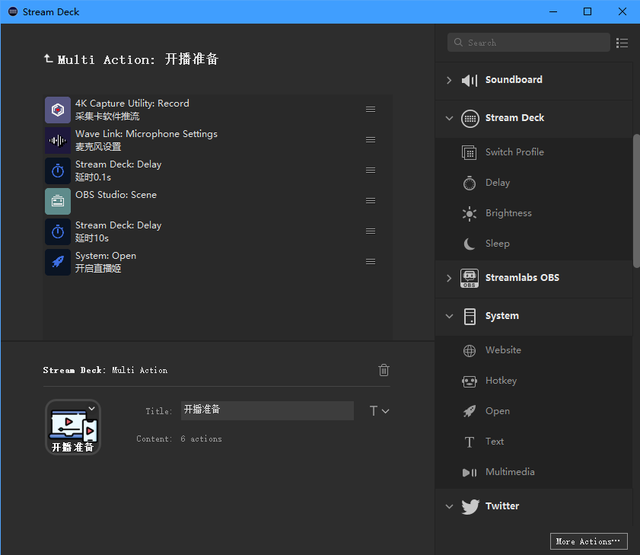The width and height of the screenshot is (640, 555).
Task: Select the Hotkey action label
Action: pyautogui.click(x=501, y=381)
